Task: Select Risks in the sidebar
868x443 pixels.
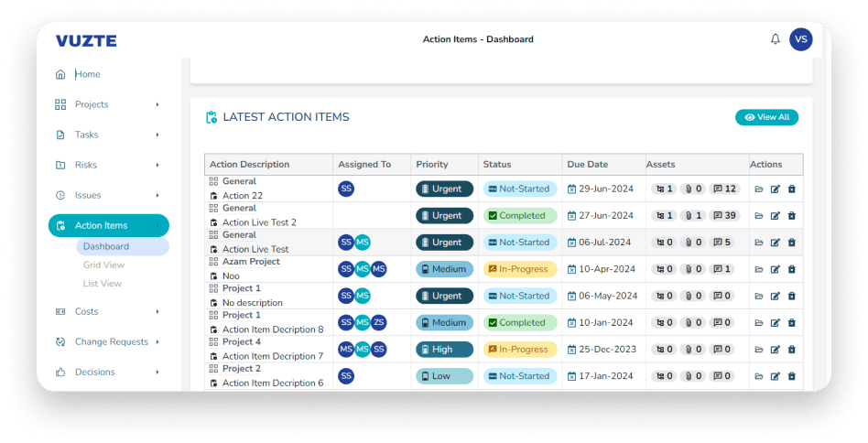Action: (86, 165)
